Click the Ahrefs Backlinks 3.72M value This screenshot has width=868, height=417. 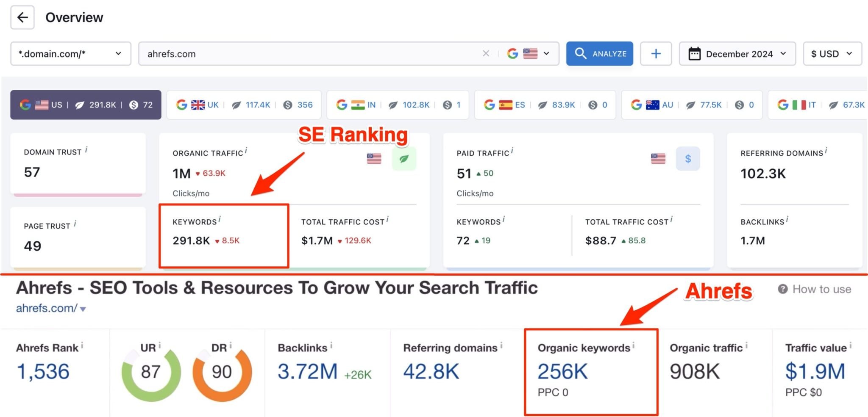[307, 372]
